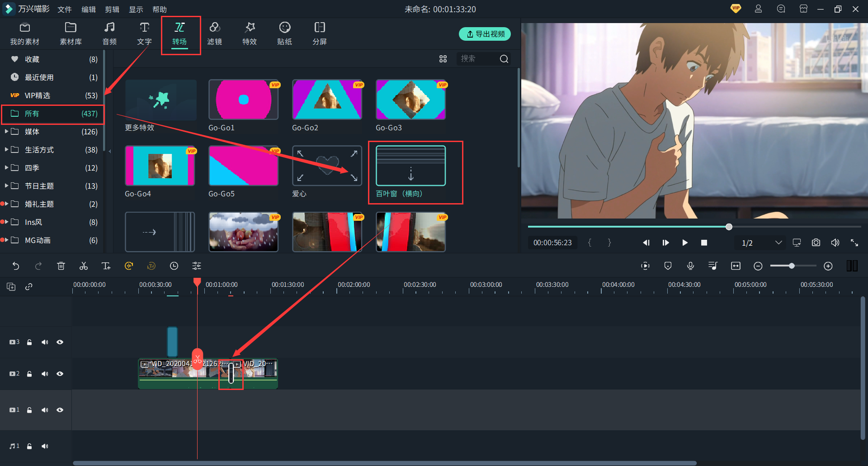Open the 文件 menu

(65, 10)
